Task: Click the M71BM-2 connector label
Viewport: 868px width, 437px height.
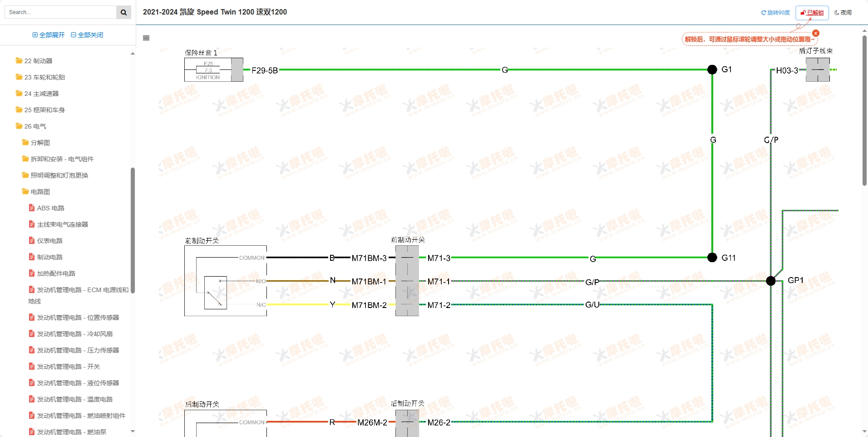Action: (369, 305)
